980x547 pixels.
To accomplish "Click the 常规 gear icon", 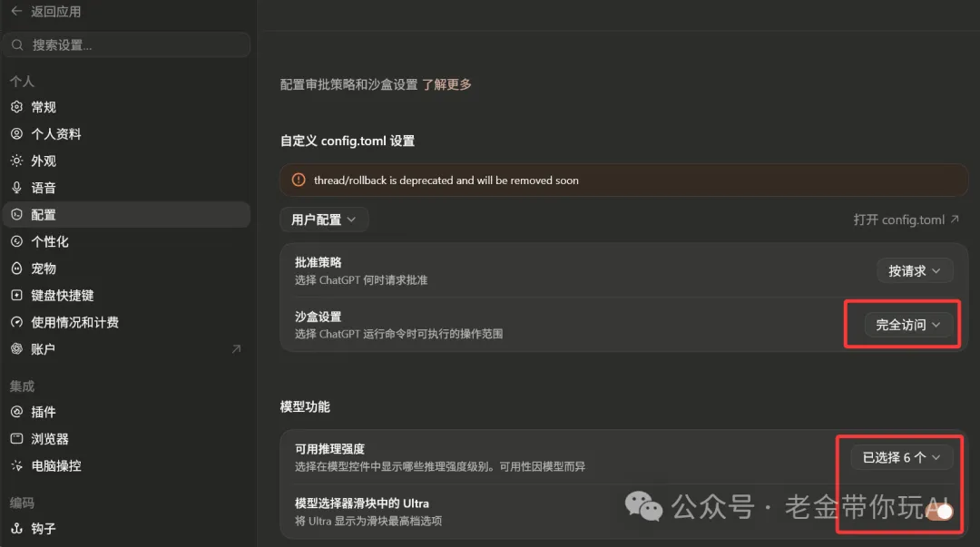I will pyautogui.click(x=17, y=107).
